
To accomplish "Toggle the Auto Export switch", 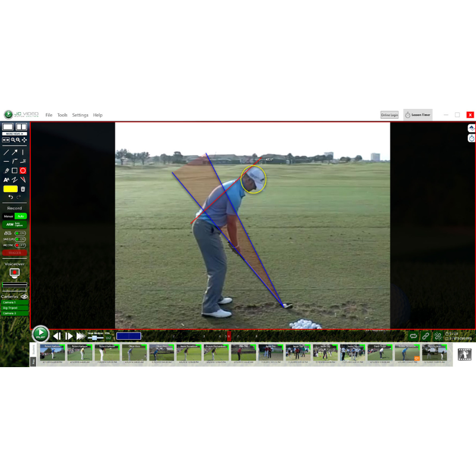I will click(20, 233).
